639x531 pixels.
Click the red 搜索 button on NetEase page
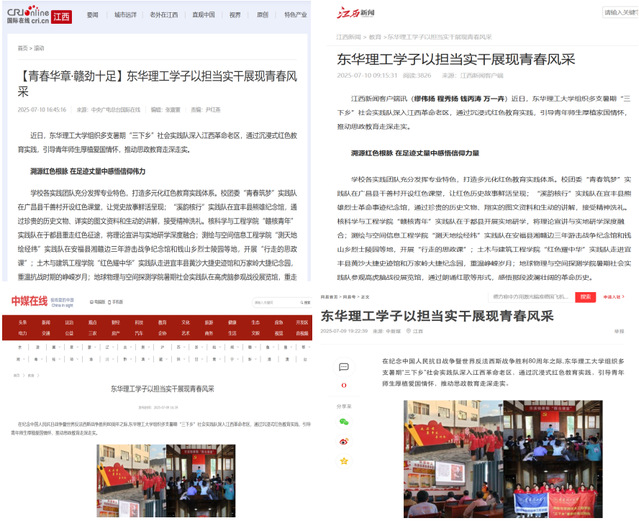[585, 297]
